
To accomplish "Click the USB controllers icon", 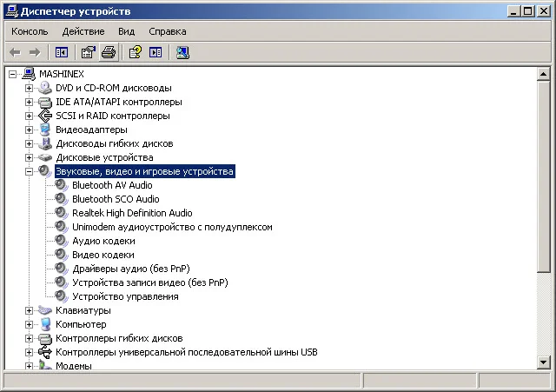I will click(x=45, y=352).
